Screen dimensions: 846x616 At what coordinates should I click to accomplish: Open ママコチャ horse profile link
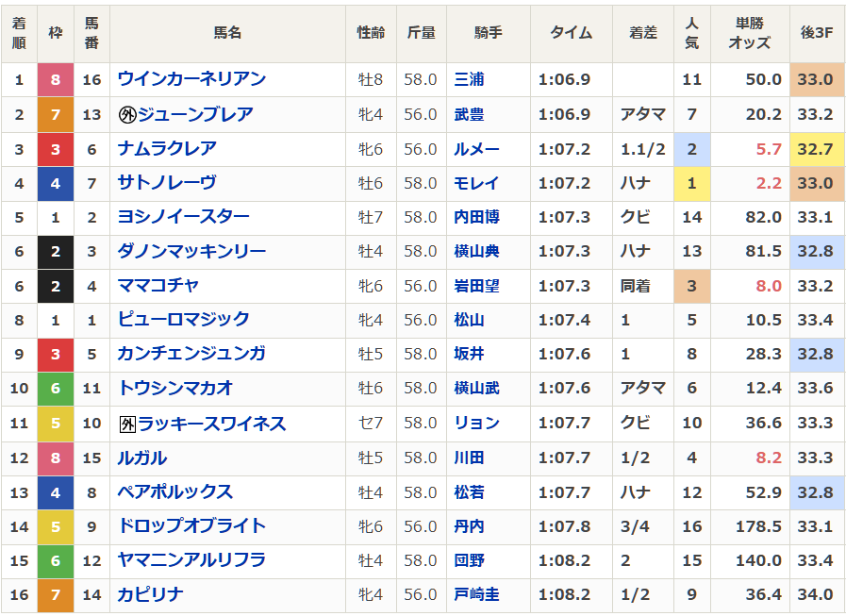tap(158, 286)
